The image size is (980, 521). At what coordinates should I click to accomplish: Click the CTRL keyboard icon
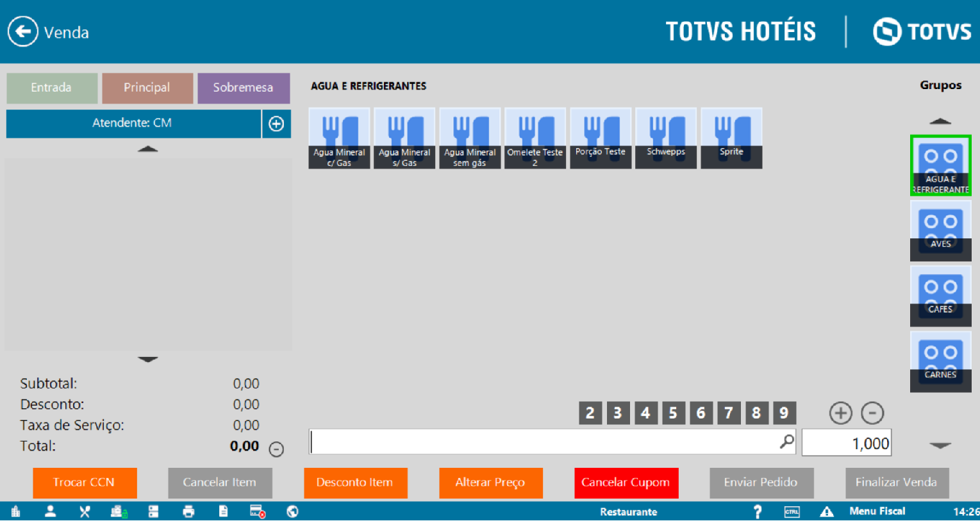(792, 511)
